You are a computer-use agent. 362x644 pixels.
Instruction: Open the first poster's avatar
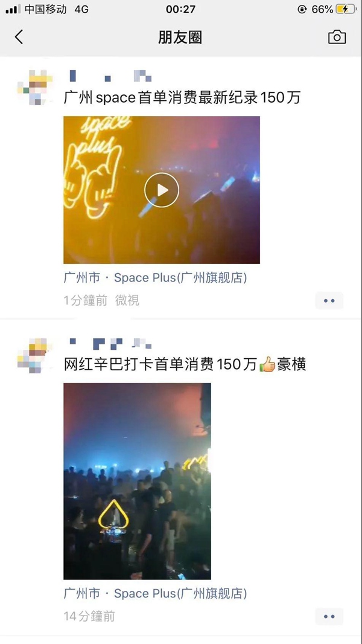pyautogui.click(x=35, y=87)
